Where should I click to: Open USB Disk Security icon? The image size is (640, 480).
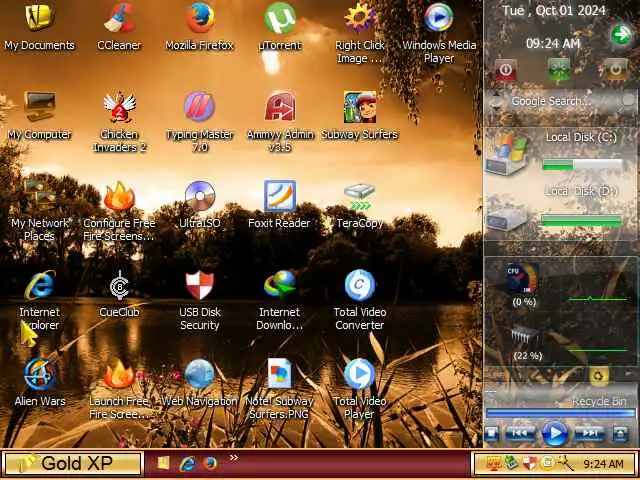[x=199, y=285]
